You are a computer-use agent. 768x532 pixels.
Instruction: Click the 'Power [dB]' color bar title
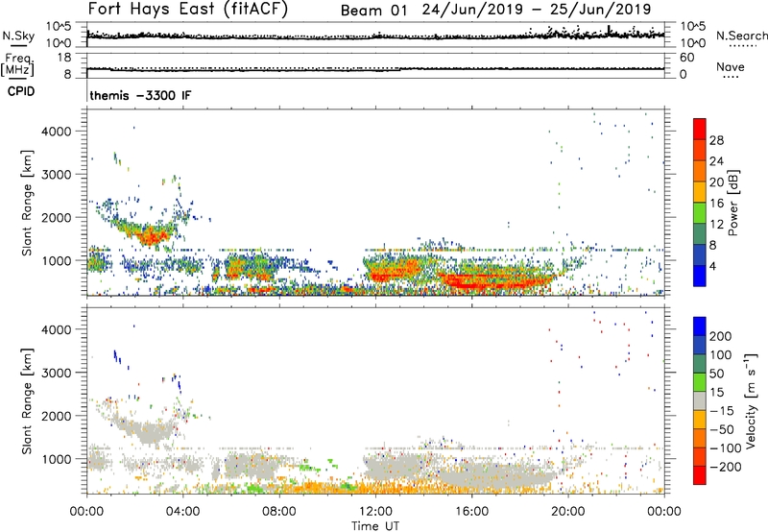(733, 203)
